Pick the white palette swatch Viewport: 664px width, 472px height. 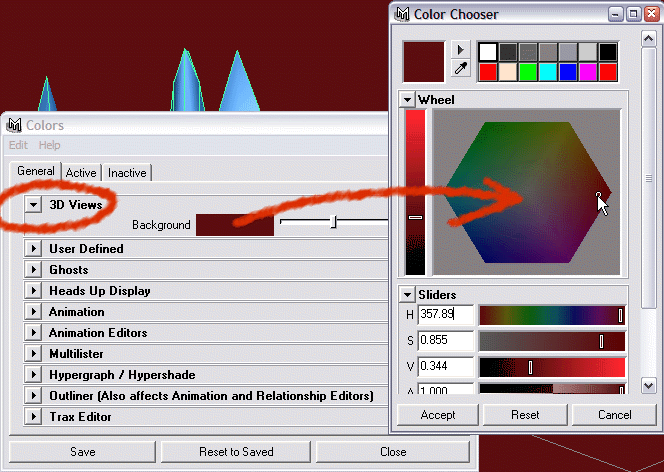point(488,51)
